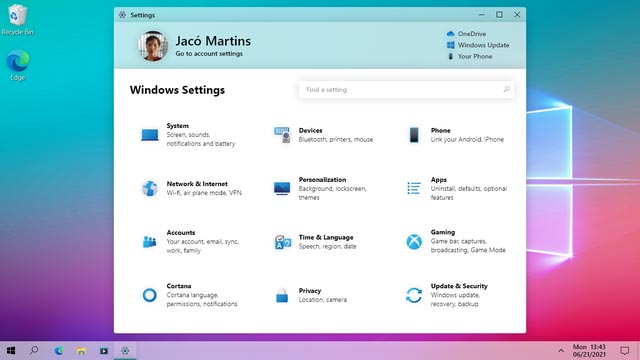640x360 pixels.
Task: Open the Personalization monitor icon
Action: point(282,188)
